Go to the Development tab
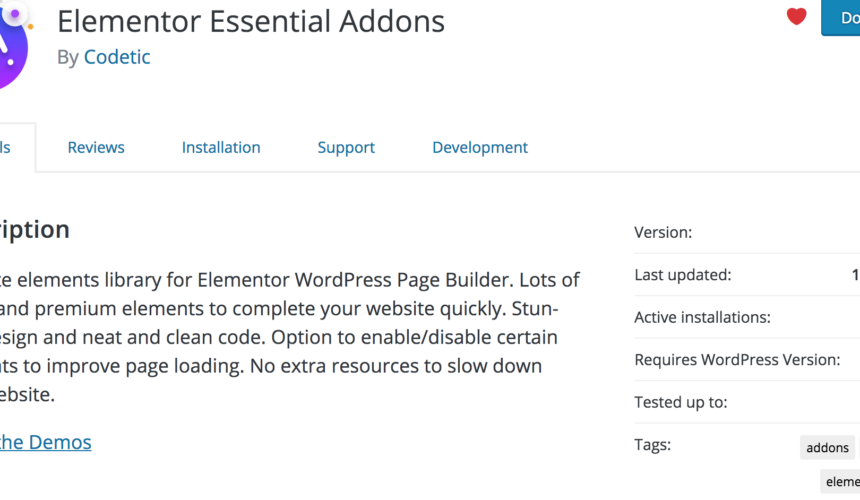Screen dimensions: 860x500 pyautogui.click(x=480, y=147)
